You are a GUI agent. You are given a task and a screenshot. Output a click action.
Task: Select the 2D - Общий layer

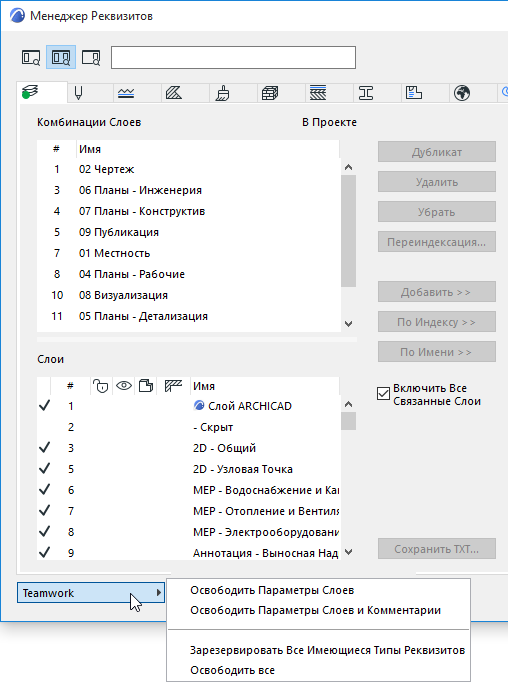point(188,448)
